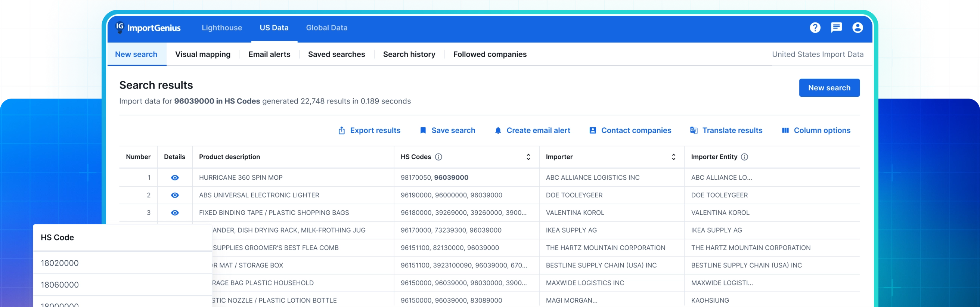View details eye for ABS Universal Electronic Lighter
Viewport: 980px width, 307px height.
(175, 195)
